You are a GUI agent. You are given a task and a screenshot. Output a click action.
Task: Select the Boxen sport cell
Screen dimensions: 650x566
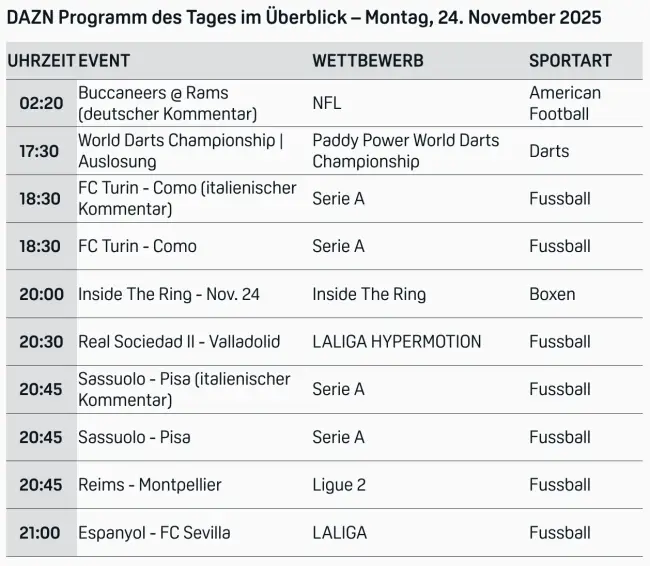552,294
